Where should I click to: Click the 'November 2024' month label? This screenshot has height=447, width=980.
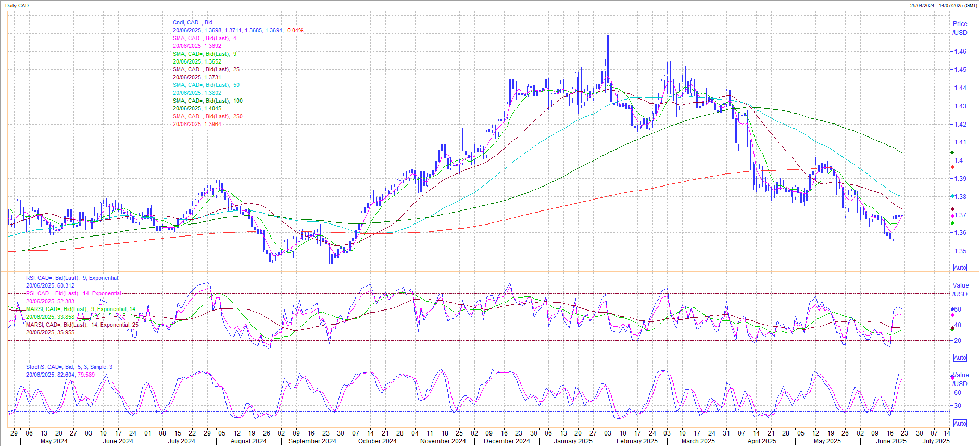(443, 441)
